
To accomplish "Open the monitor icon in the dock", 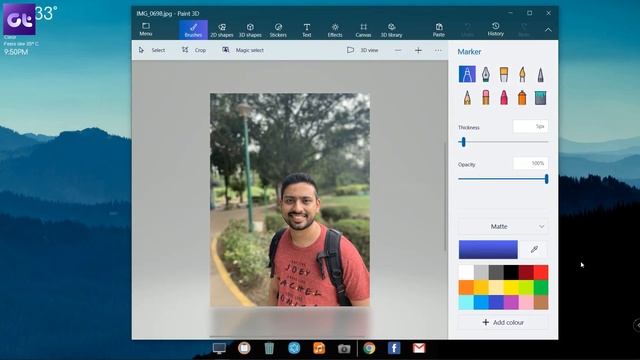I will [219, 348].
